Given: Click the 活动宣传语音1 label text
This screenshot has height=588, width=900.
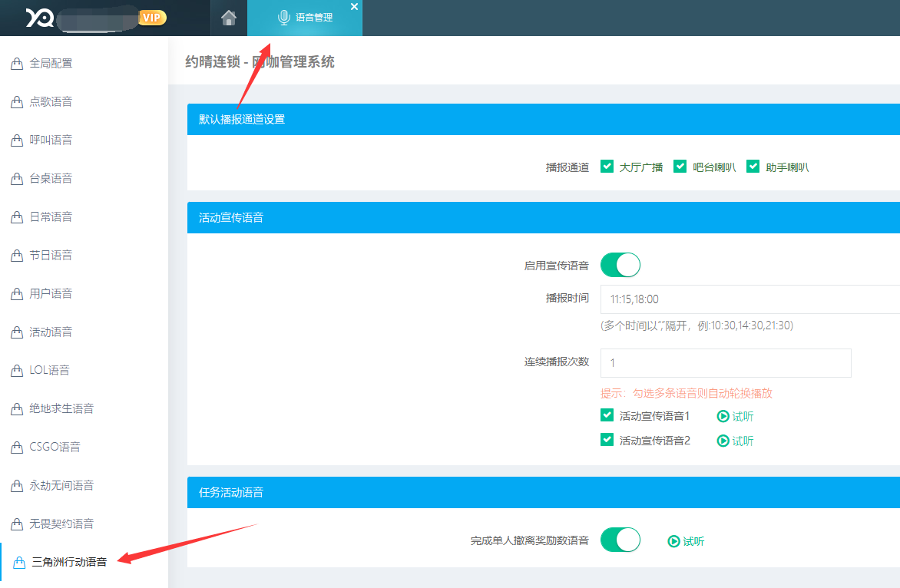Looking at the screenshot, I should [x=654, y=416].
